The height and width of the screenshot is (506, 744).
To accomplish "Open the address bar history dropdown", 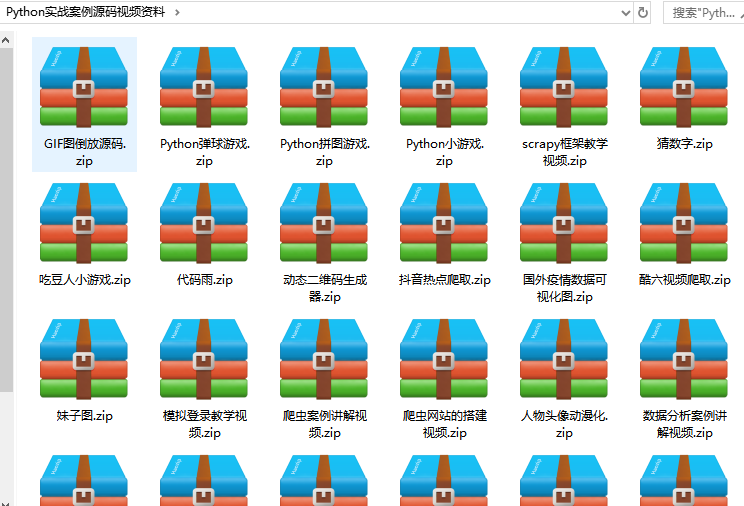I will coord(626,13).
